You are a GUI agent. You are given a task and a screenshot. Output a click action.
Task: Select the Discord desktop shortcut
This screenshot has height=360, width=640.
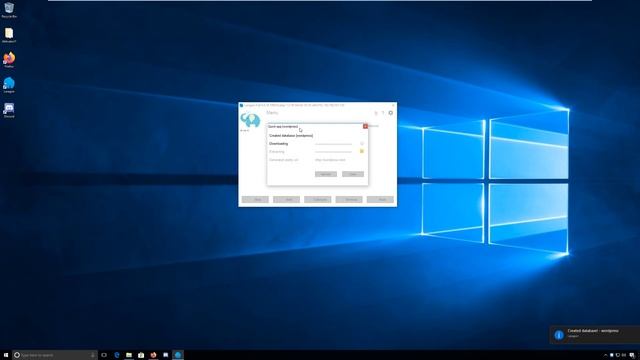(x=9, y=110)
